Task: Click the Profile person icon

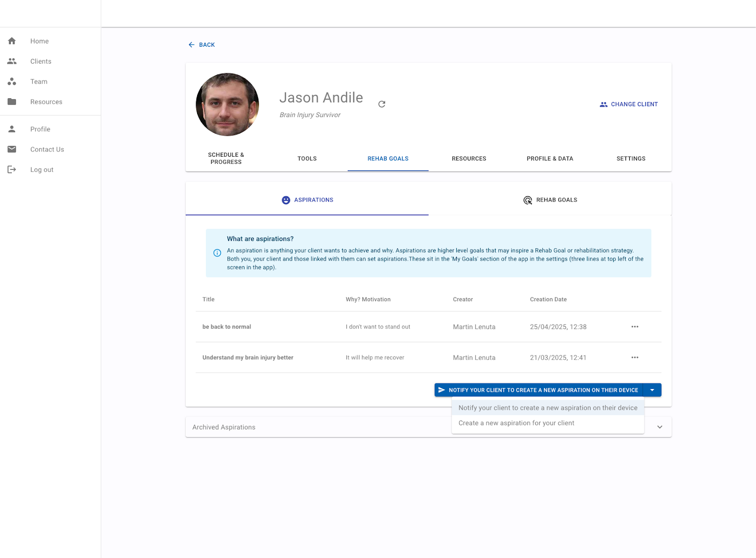Action: pyautogui.click(x=12, y=129)
